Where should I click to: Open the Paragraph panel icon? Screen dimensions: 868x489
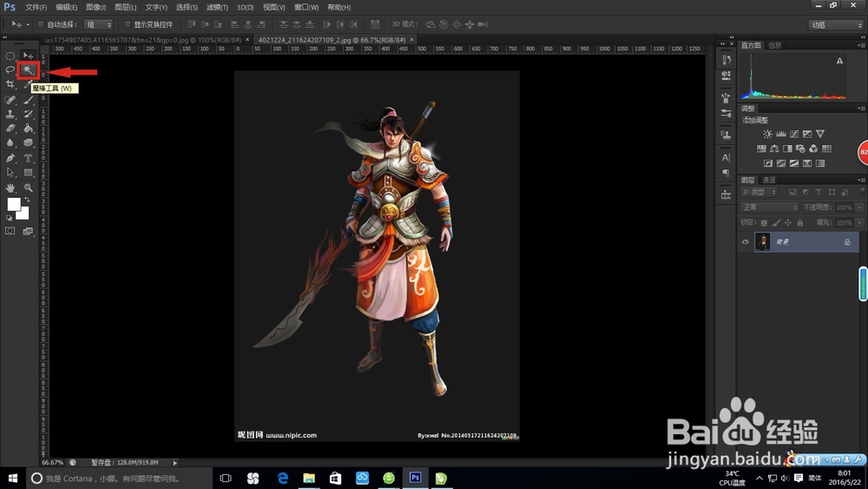click(727, 174)
